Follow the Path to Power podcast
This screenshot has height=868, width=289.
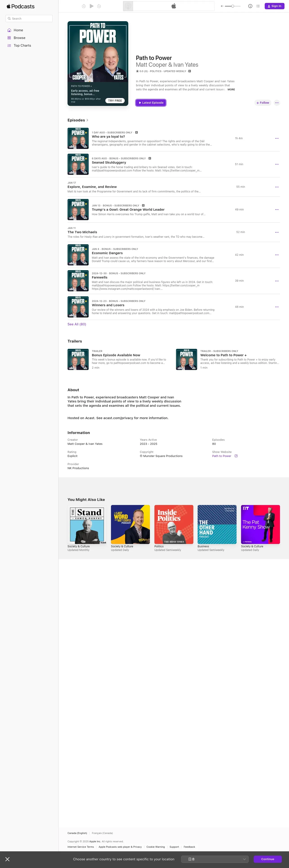click(263, 103)
